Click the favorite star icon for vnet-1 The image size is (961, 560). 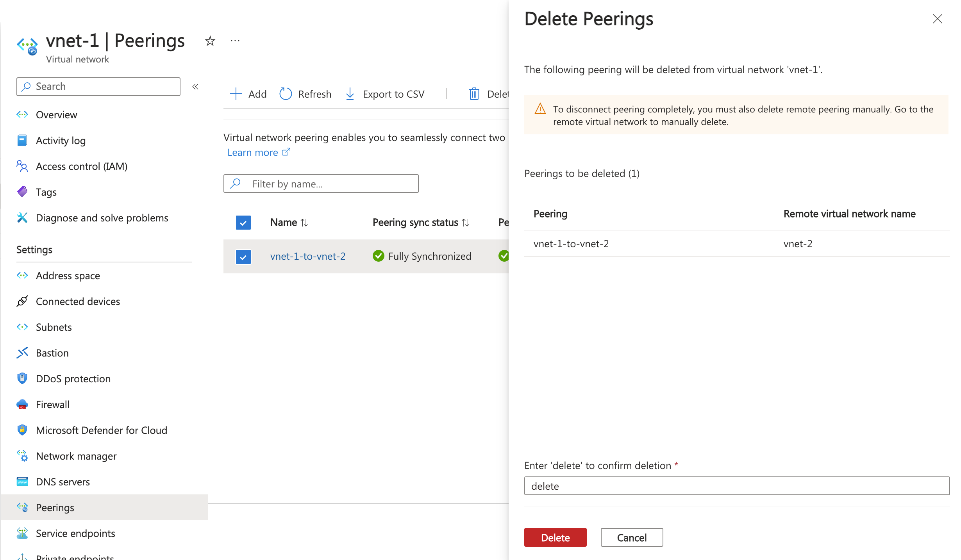point(210,41)
